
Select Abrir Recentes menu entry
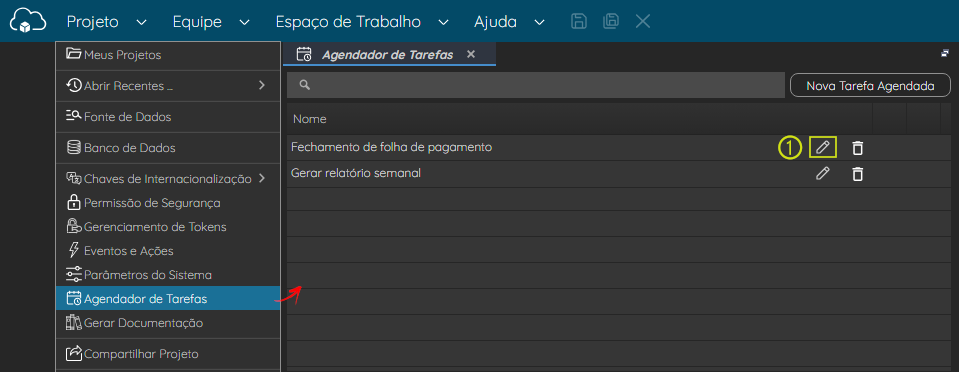pyautogui.click(x=168, y=86)
